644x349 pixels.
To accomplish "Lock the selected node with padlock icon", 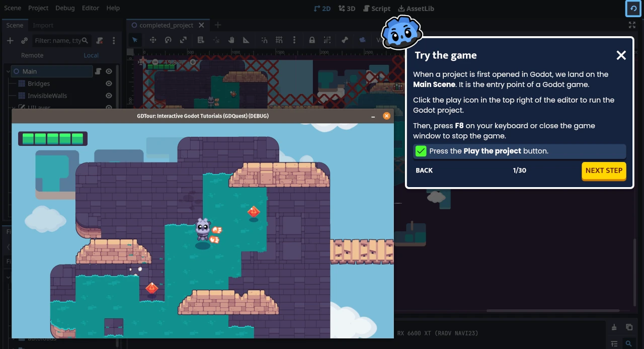I will coord(312,40).
